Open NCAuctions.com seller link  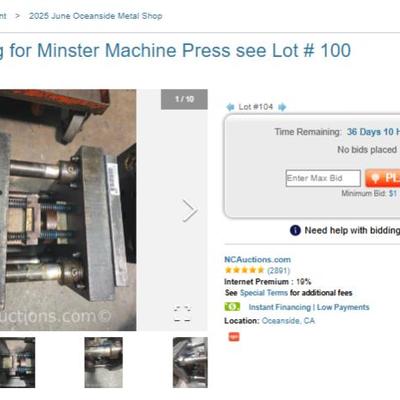click(x=257, y=259)
